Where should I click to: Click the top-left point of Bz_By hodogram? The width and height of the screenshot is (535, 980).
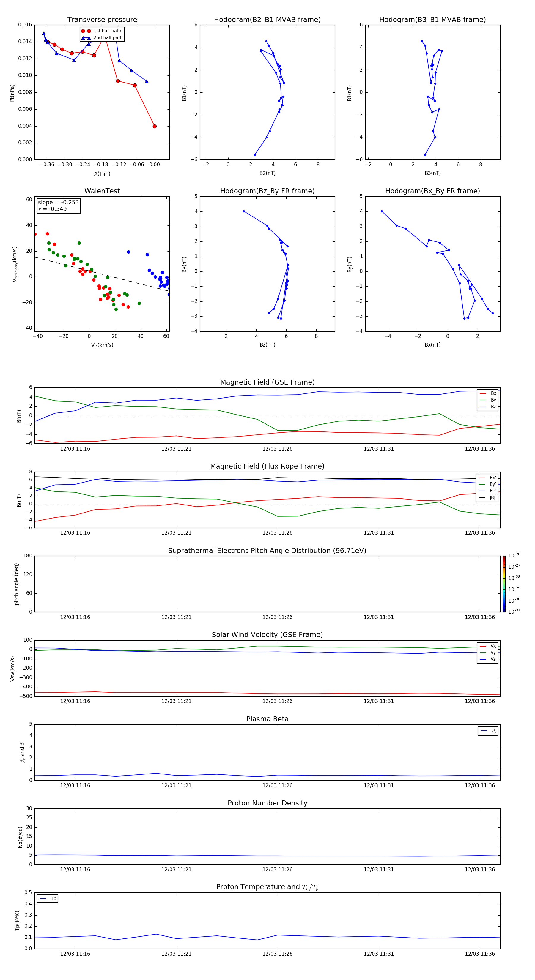point(244,211)
